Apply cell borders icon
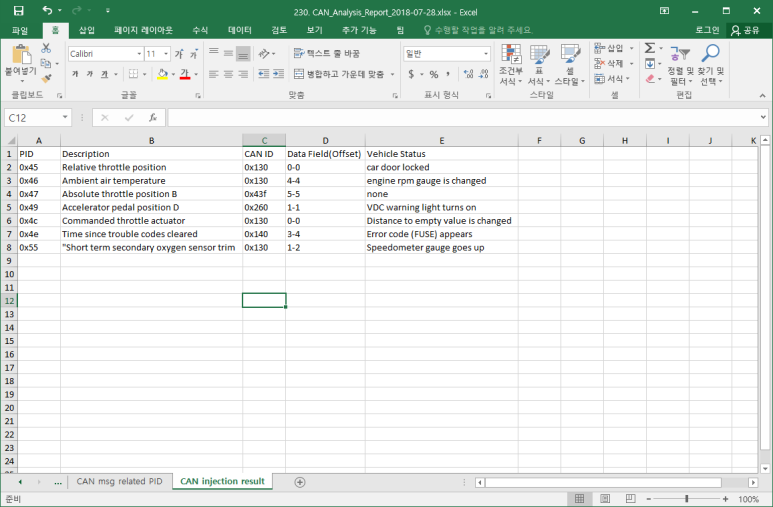 133,74
